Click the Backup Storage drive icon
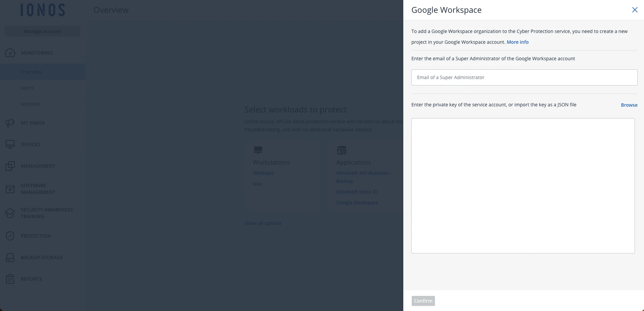644x311 pixels. click(10, 257)
